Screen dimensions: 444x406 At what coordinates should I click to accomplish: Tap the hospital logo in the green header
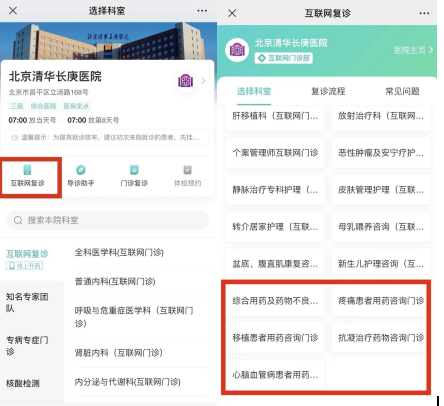pyautogui.click(x=237, y=50)
